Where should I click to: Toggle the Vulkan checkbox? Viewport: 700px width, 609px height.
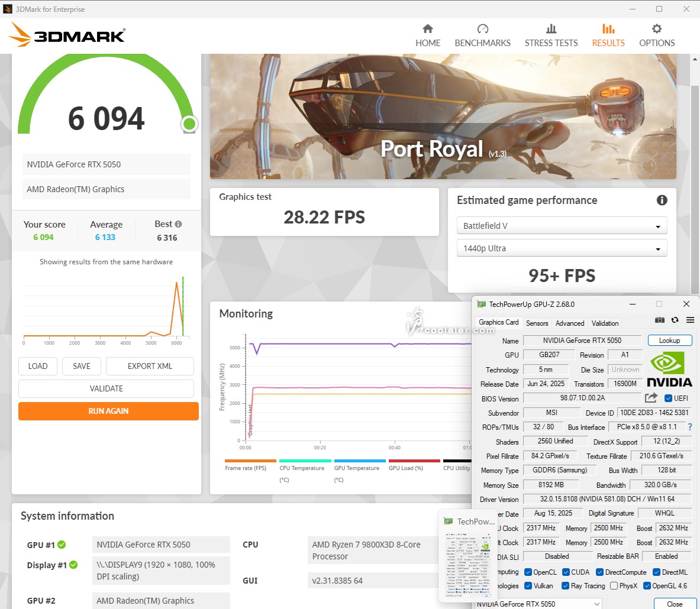pos(528,586)
